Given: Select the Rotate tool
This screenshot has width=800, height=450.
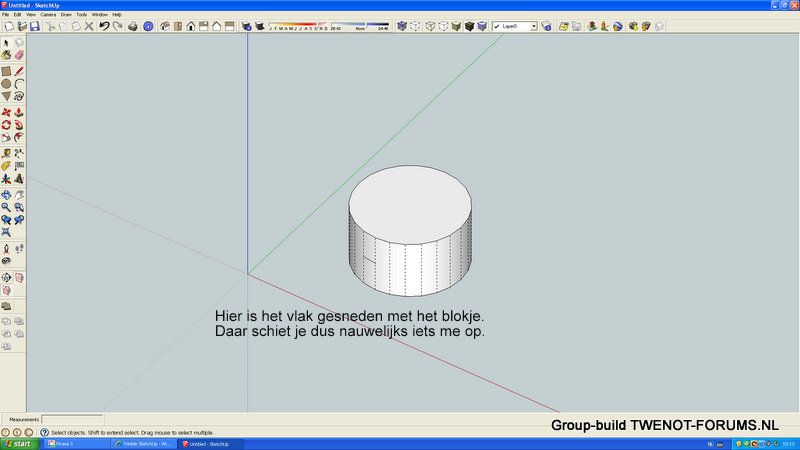Looking at the screenshot, I should (6, 125).
